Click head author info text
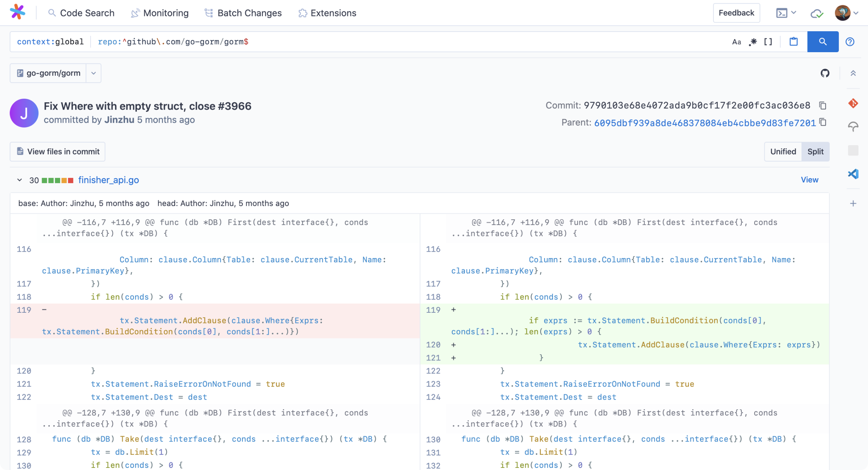868x470 pixels. 223,203
